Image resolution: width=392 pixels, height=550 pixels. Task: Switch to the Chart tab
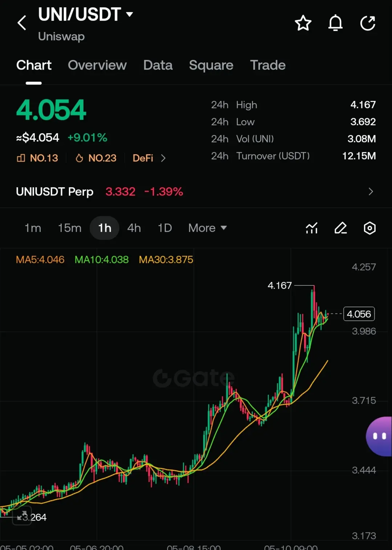pyautogui.click(x=34, y=65)
